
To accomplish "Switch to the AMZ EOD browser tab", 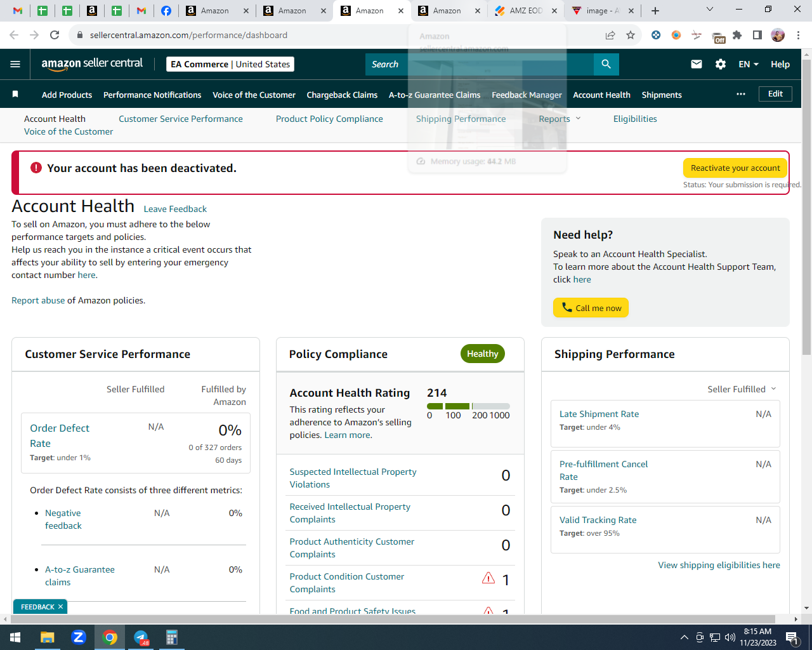I will point(526,11).
